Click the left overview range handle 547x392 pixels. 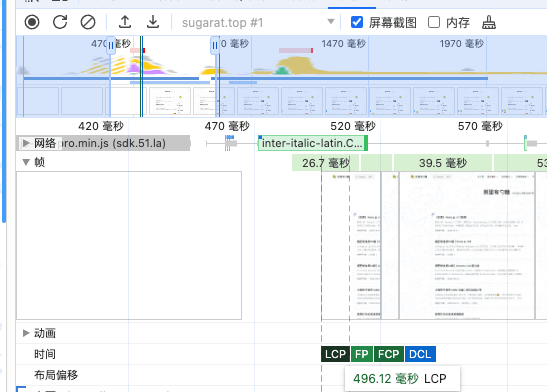click(x=111, y=46)
